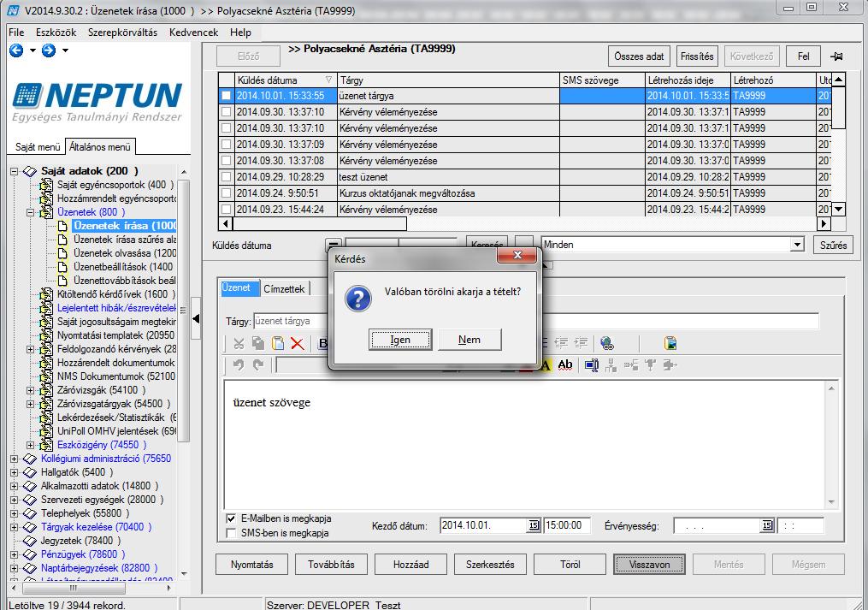
Task: Open calendar picker for Érvényesség
Action: 767,525
